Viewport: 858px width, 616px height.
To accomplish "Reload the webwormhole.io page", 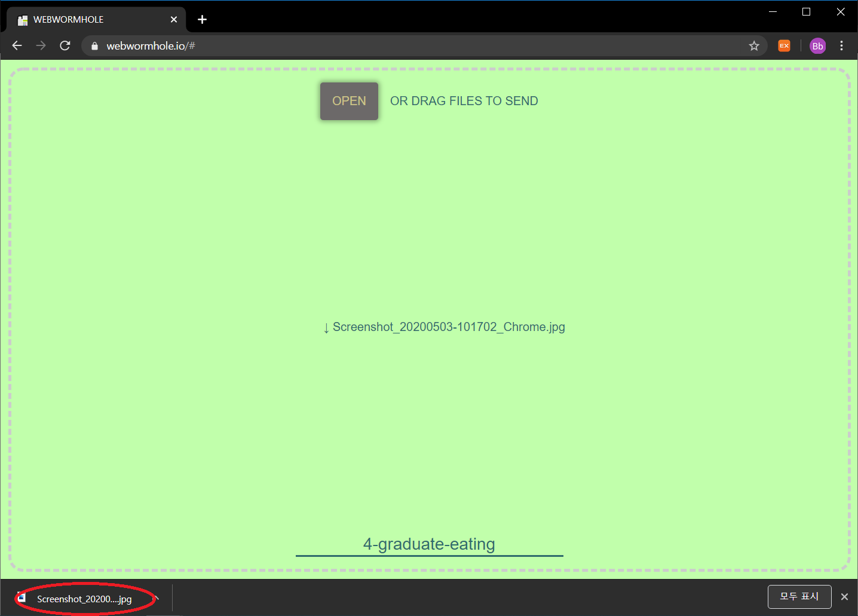I will click(x=65, y=45).
